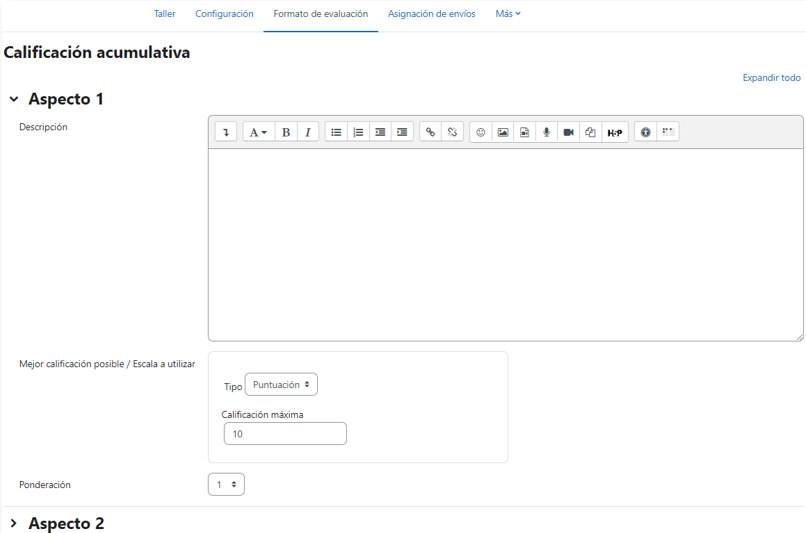Image resolution: width=806 pixels, height=533 pixels.
Task: Toggle the editor's extra toolbar buttons
Action: [x=226, y=132]
